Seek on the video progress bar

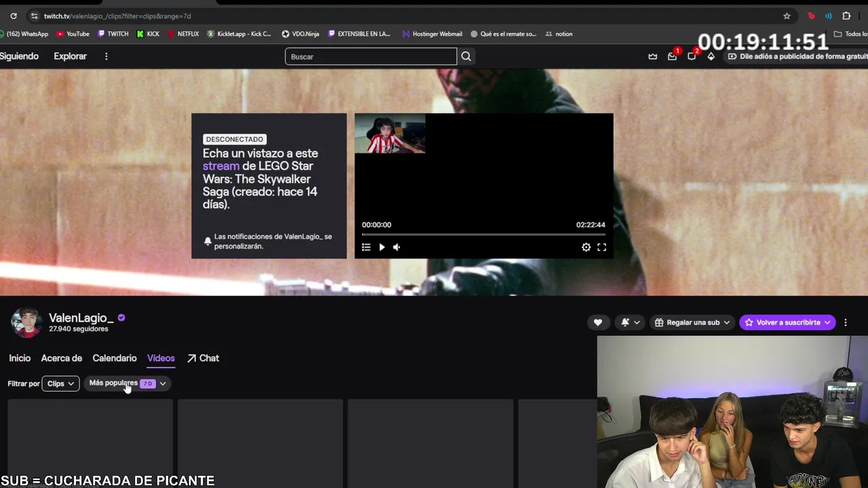(x=484, y=235)
